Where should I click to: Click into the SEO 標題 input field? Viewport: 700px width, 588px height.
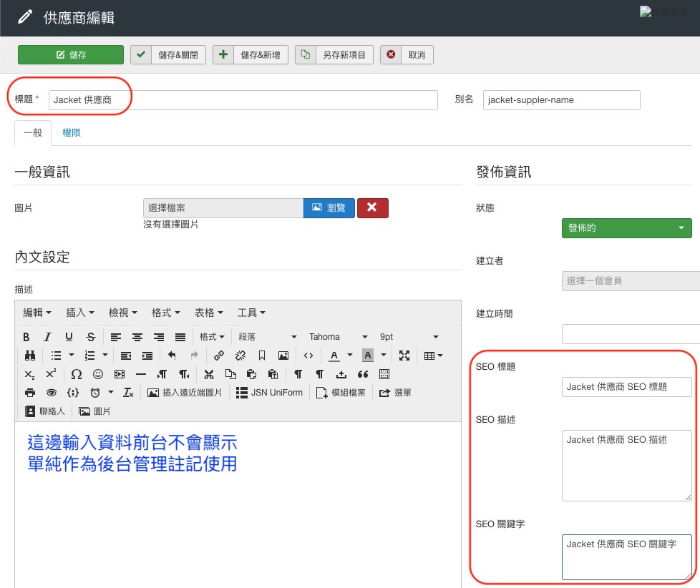[x=626, y=386]
